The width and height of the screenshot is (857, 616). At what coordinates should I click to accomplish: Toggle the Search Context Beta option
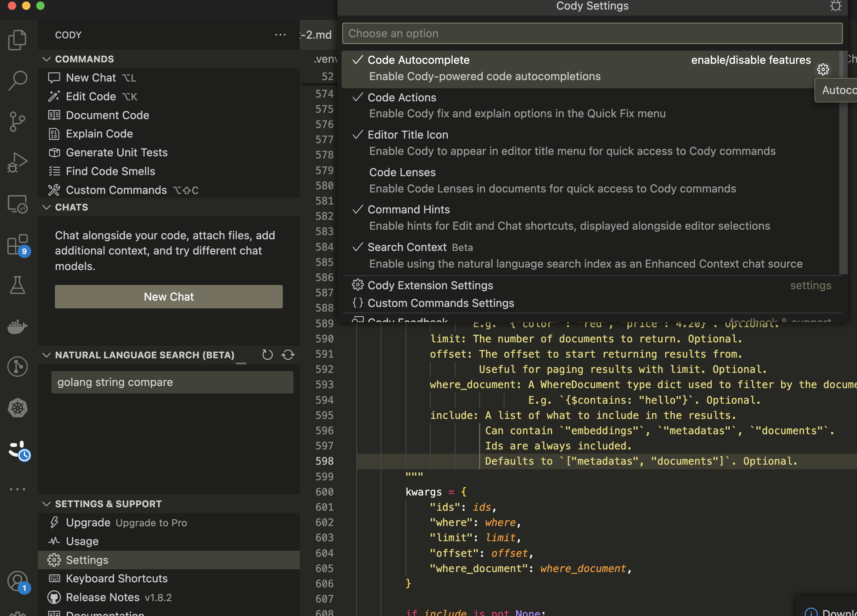click(x=407, y=247)
